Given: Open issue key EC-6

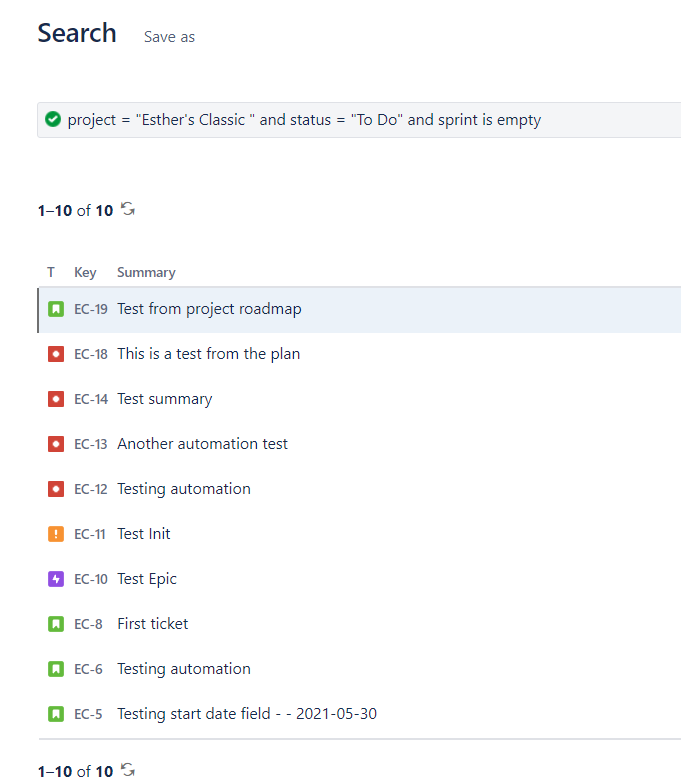Looking at the screenshot, I should coord(88,669).
